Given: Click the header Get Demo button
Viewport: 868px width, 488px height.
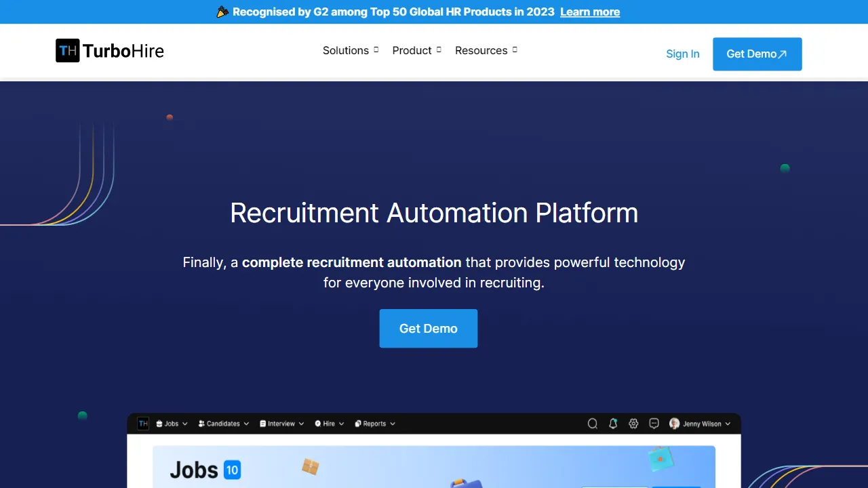Looking at the screenshot, I should pyautogui.click(x=757, y=54).
